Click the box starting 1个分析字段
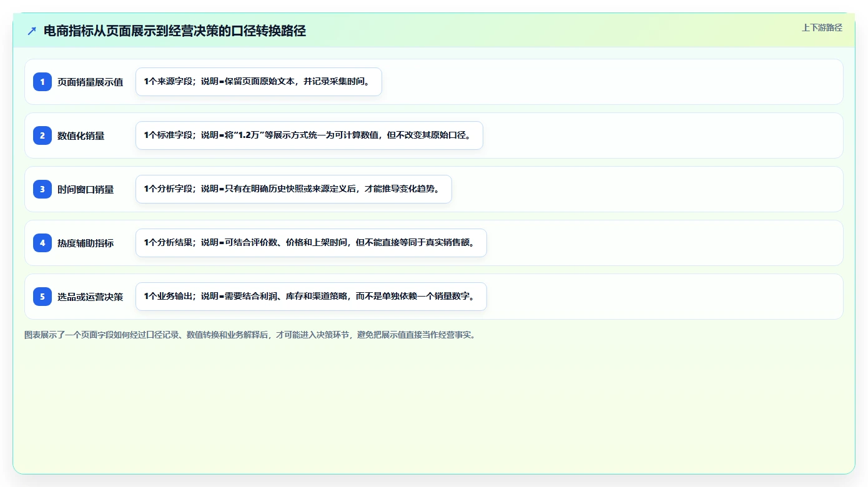Image resolution: width=868 pixels, height=487 pixels. [293, 189]
